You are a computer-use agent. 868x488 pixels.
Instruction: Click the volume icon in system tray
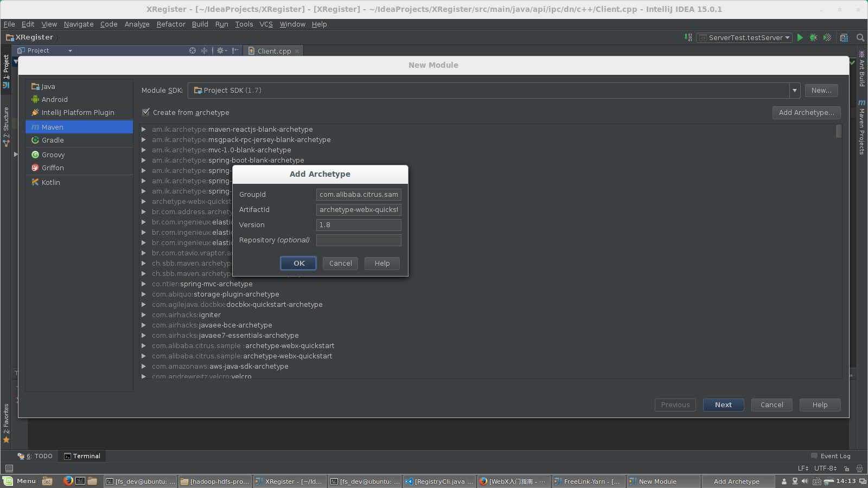pyautogui.click(x=805, y=481)
